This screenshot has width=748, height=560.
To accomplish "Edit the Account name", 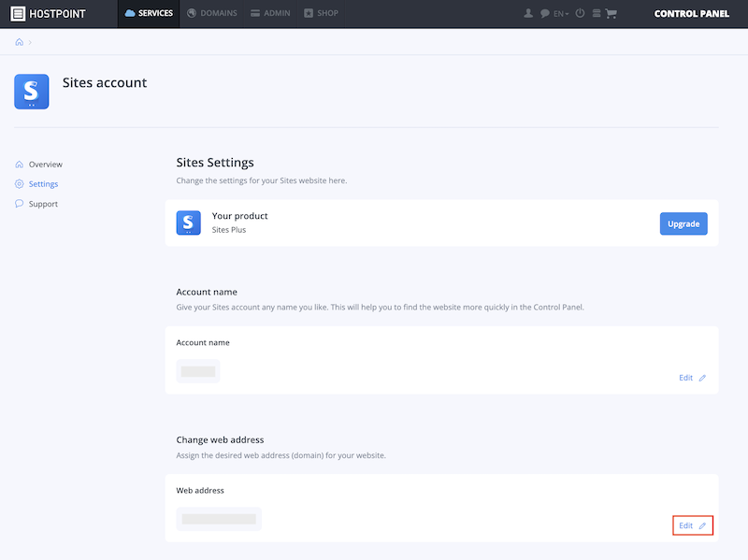I will click(x=692, y=378).
